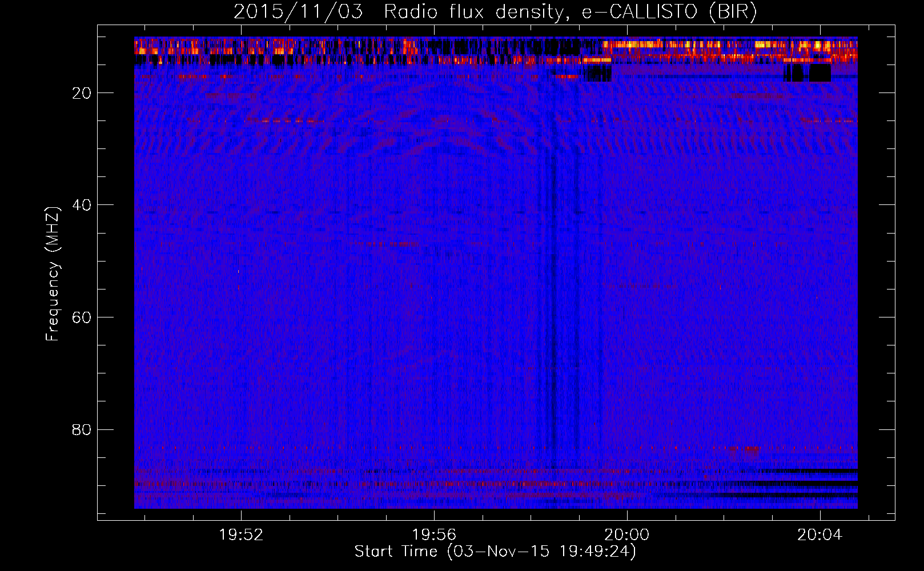This screenshot has height=571, width=924.
Task: Click the '60' frequency tick label
Action: [x=82, y=317]
